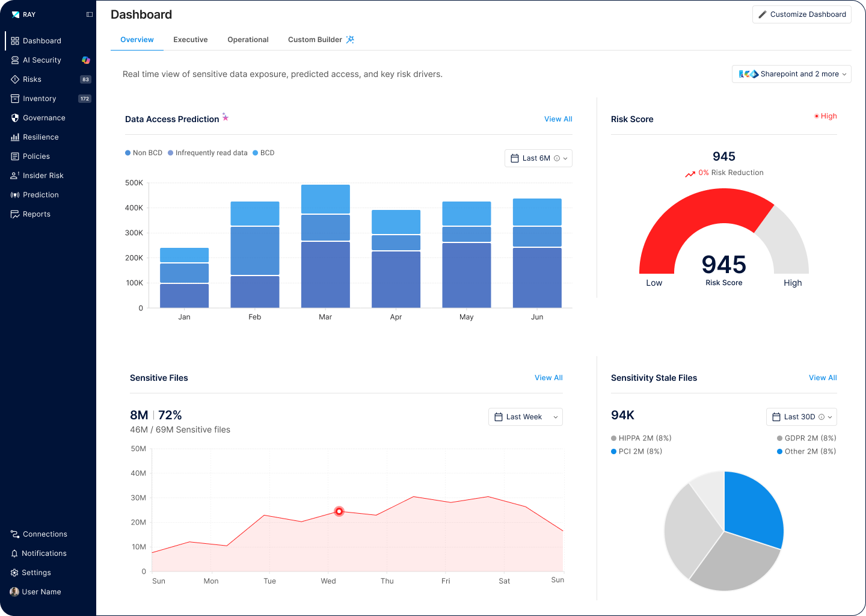
Task: Toggle Infrequently read data legend item
Action: click(207, 153)
